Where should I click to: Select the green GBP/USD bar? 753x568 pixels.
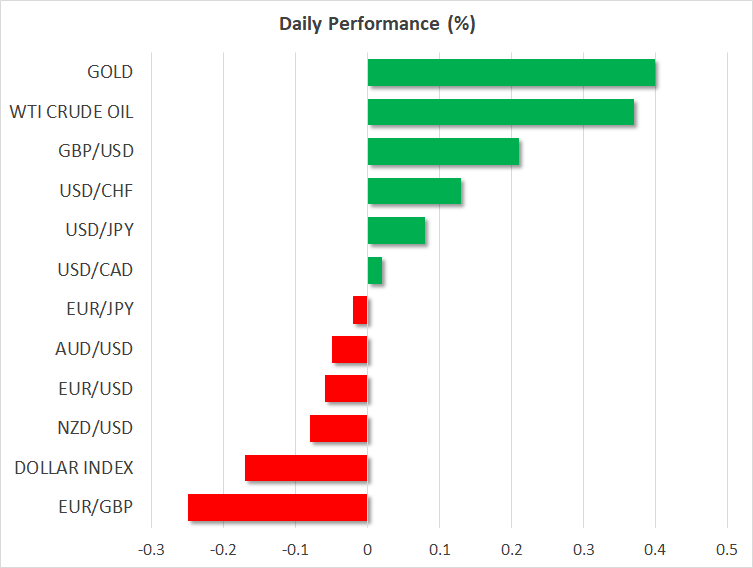click(x=443, y=152)
